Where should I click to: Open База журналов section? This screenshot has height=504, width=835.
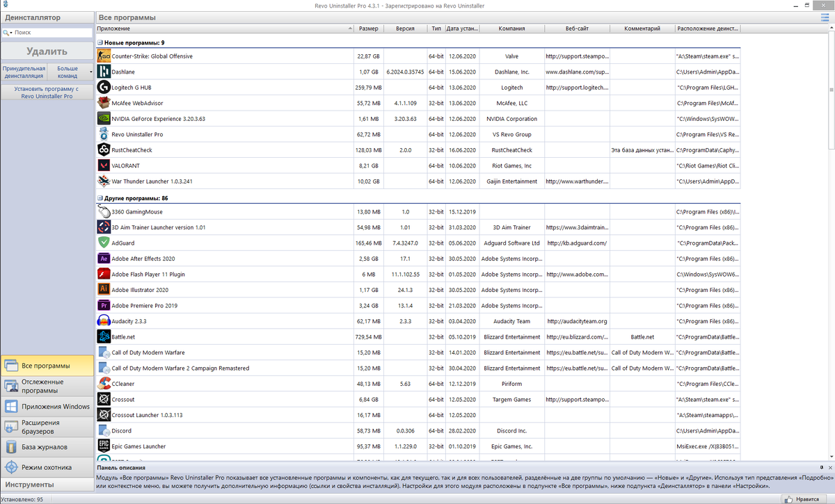[x=47, y=447]
